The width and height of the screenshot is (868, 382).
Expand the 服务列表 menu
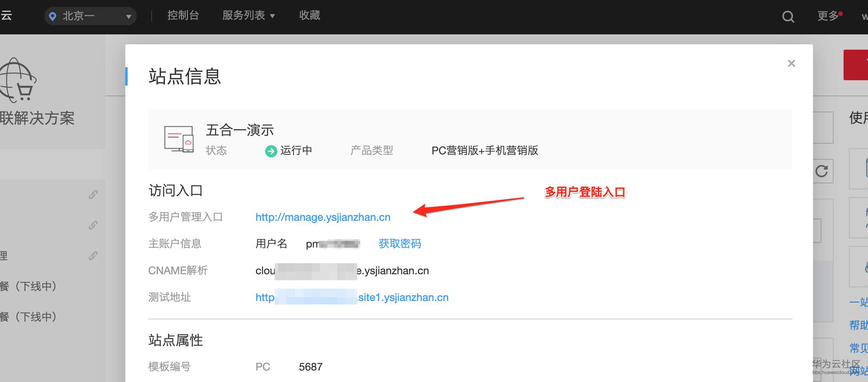click(249, 15)
